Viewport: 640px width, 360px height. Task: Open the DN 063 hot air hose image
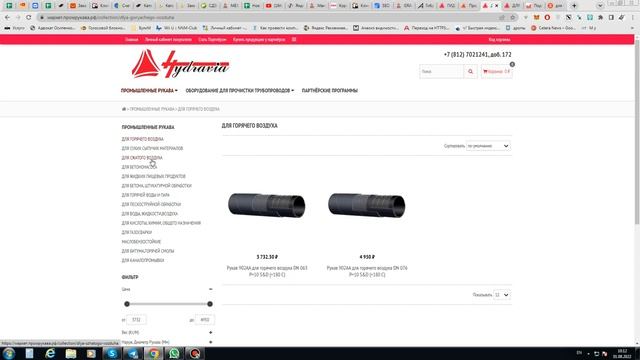pyautogui.click(x=267, y=205)
